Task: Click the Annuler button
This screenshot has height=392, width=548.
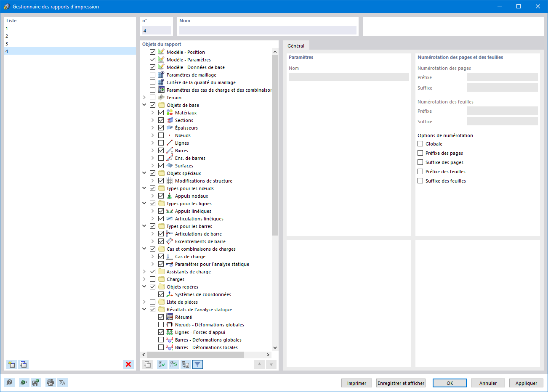Action: (488, 383)
